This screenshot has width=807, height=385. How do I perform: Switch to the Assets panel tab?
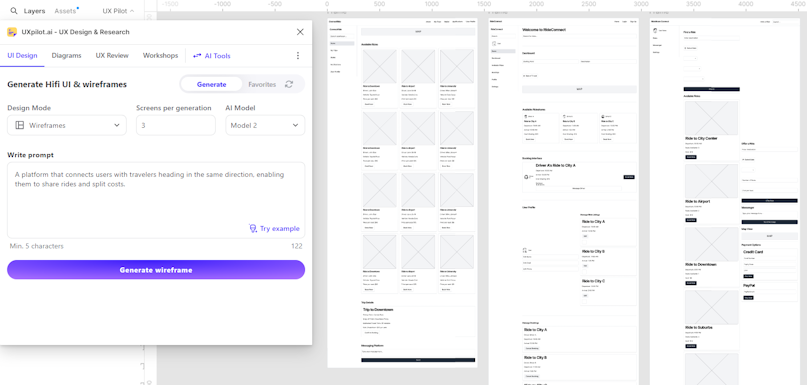tap(65, 11)
